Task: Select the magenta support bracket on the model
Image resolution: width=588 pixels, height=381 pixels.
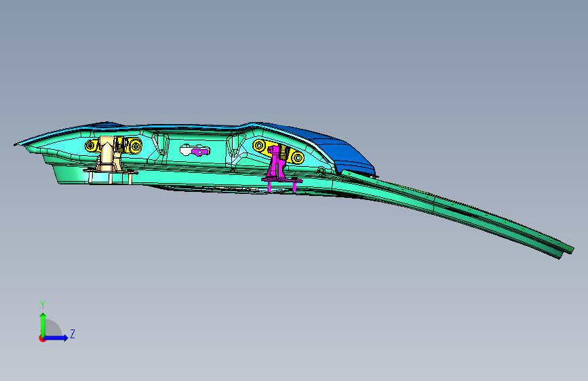Action: point(278,169)
